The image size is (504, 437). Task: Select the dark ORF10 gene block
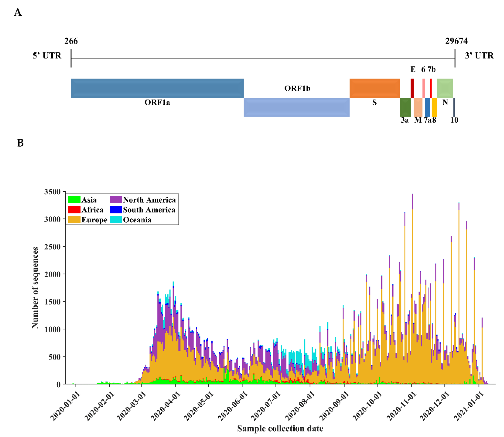[454, 107]
